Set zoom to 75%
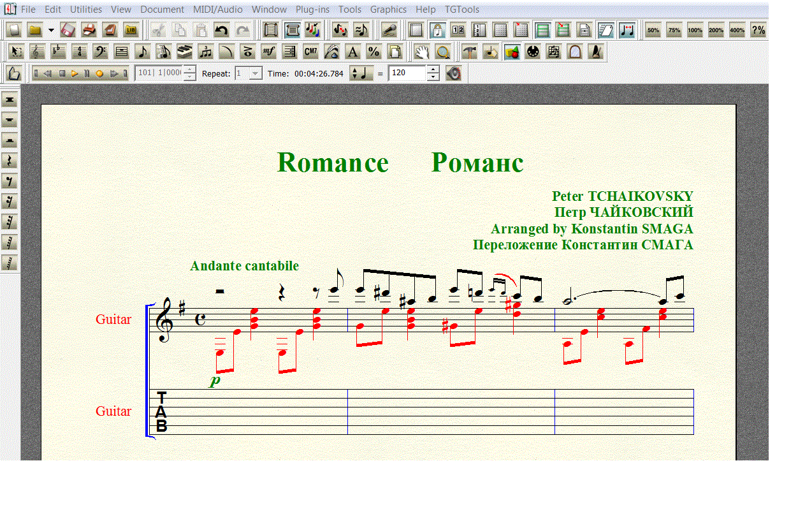Image resolution: width=812 pixels, height=521 pixels. click(674, 30)
